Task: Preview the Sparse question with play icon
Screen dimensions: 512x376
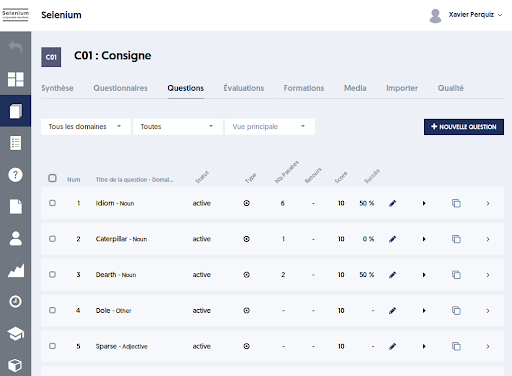Action: 424,346
